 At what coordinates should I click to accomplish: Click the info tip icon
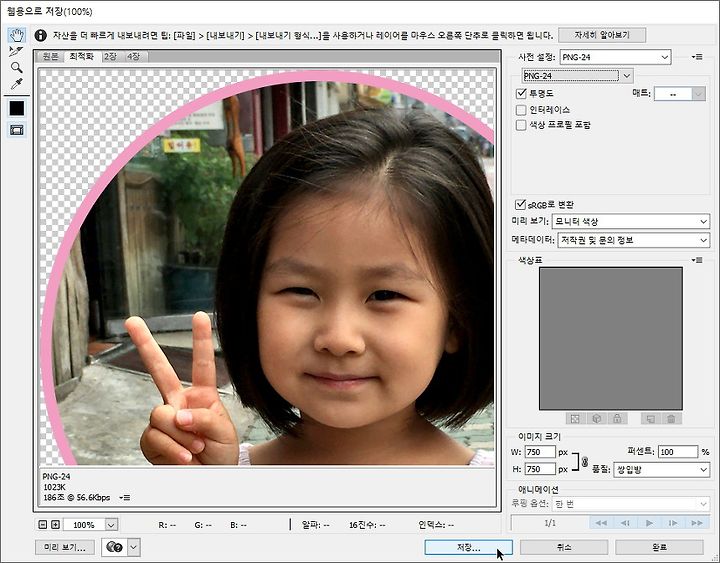(x=40, y=35)
